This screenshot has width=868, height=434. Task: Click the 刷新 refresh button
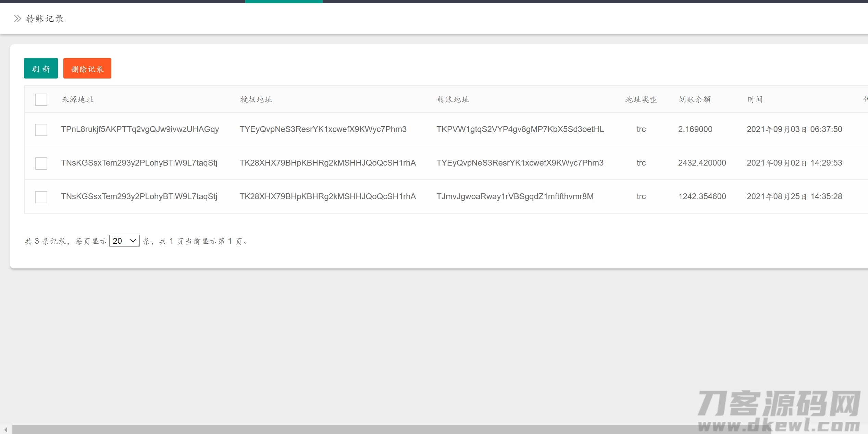pyautogui.click(x=41, y=69)
